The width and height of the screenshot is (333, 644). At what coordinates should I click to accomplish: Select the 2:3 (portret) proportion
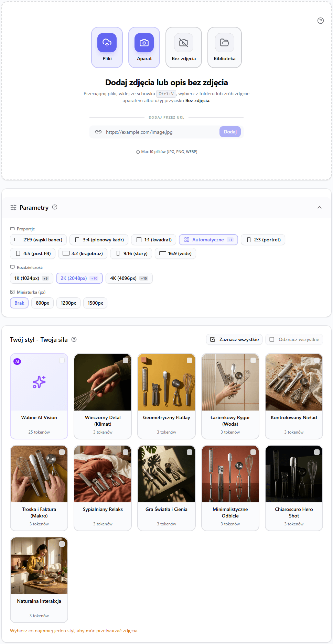(x=263, y=240)
